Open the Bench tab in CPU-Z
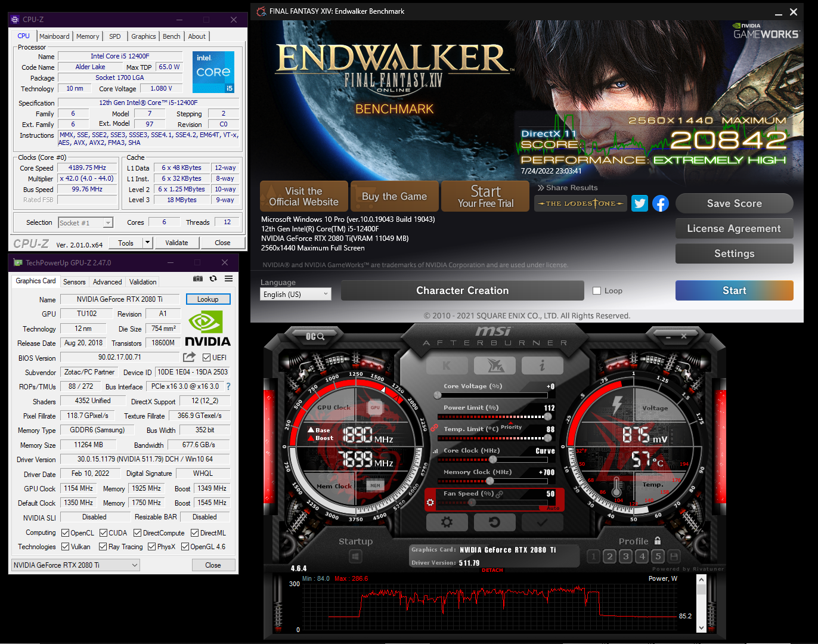The image size is (818, 644). [172, 36]
